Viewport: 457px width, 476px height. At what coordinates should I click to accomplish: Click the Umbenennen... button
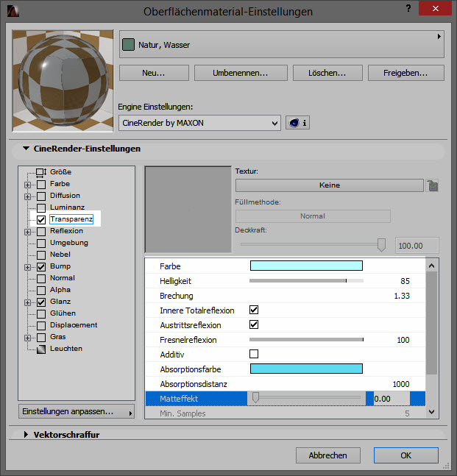coord(241,73)
